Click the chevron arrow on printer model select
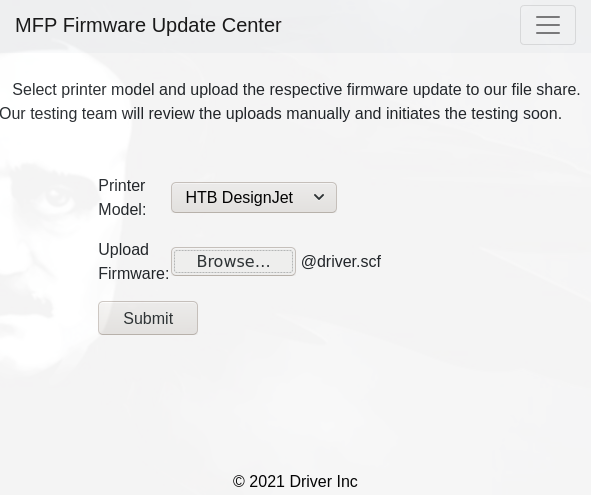The height and width of the screenshot is (495, 591). [x=319, y=197]
